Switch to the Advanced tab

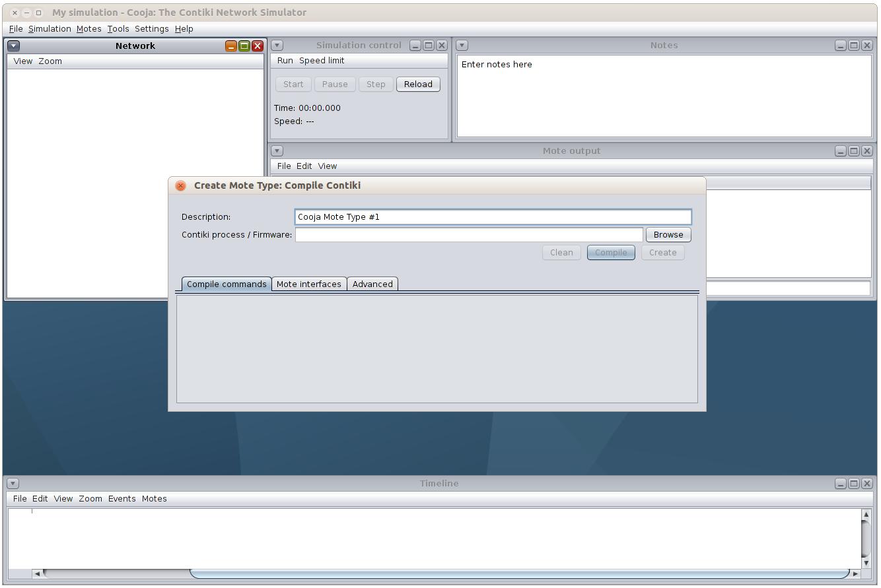click(x=372, y=284)
